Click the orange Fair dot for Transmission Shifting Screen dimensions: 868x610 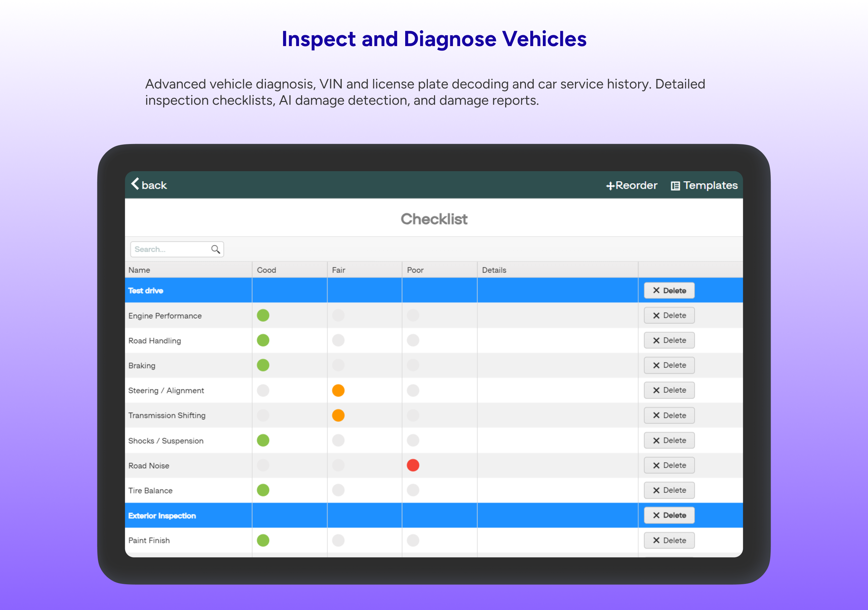pos(338,415)
